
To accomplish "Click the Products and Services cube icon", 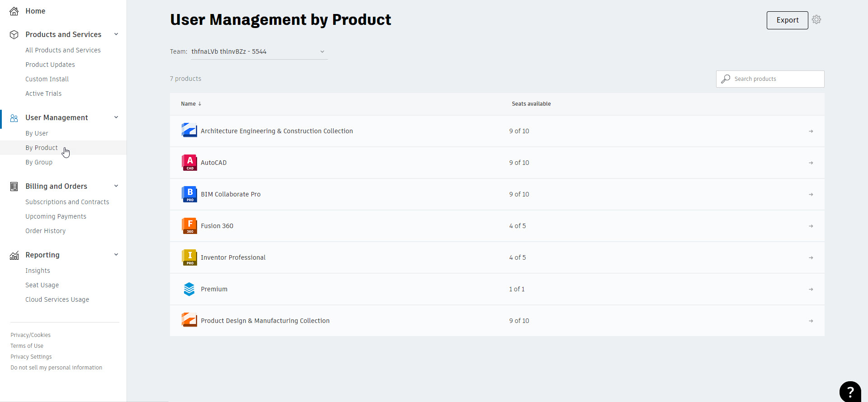I will (x=14, y=35).
